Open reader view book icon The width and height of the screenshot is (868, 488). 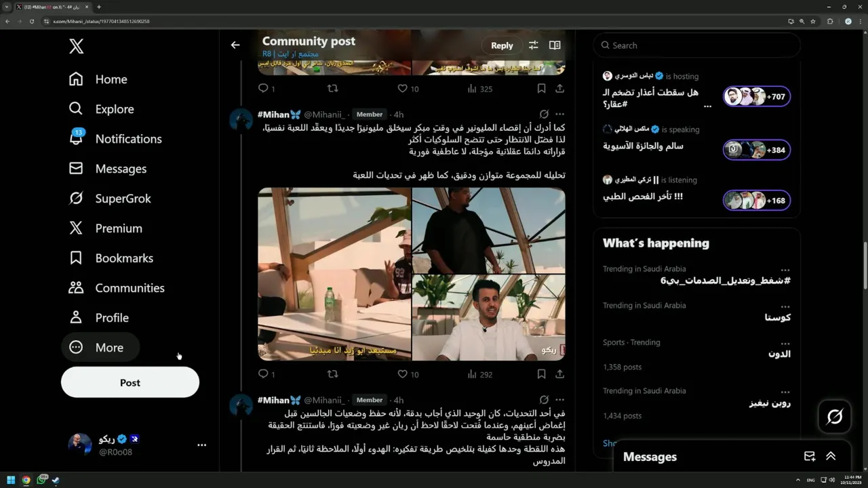point(555,45)
